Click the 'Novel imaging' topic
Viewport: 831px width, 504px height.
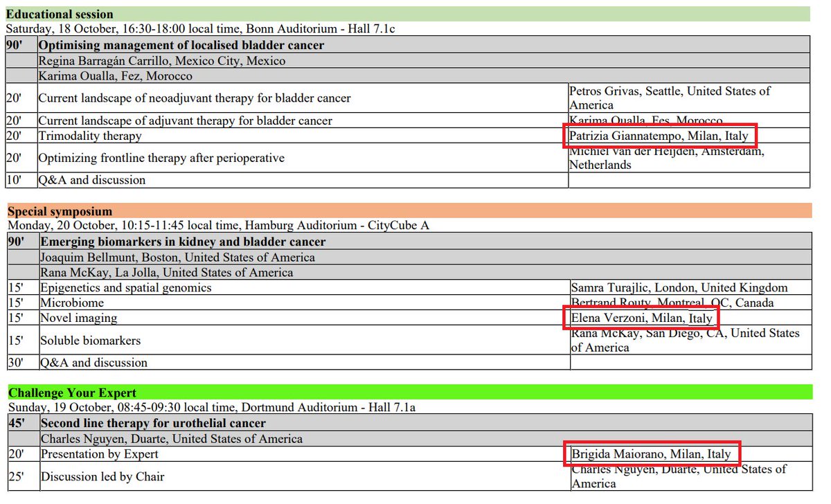click(79, 318)
